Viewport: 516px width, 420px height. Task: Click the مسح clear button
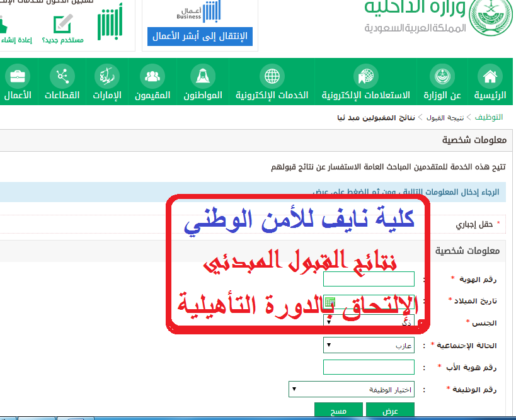[338, 411]
